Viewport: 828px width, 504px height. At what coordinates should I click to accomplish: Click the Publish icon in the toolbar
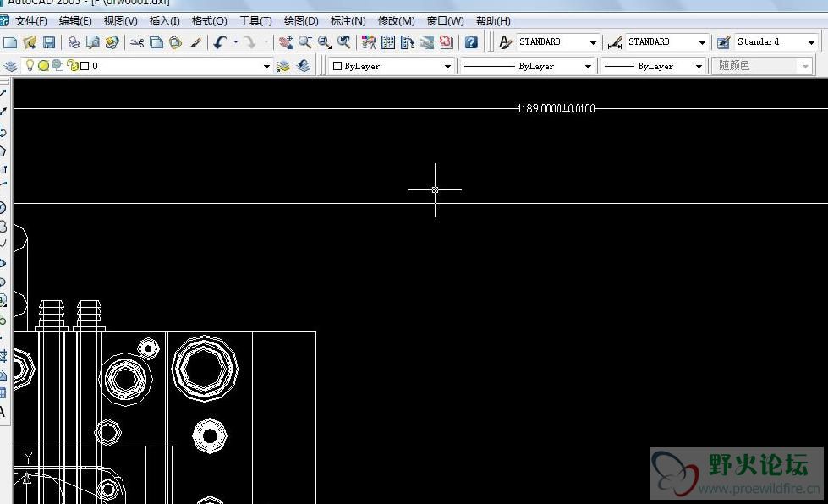tap(112, 42)
